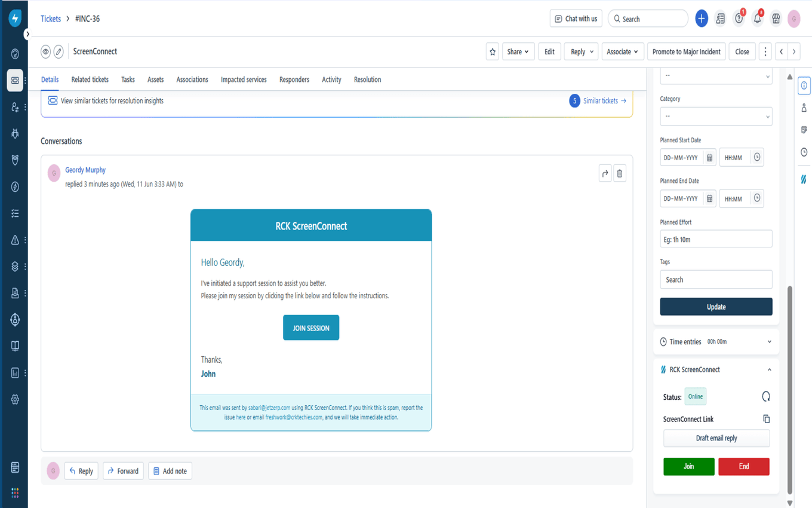The height and width of the screenshot is (508, 812).
Task: Click the blue plus create-new icon
Action: pos(702,19)
